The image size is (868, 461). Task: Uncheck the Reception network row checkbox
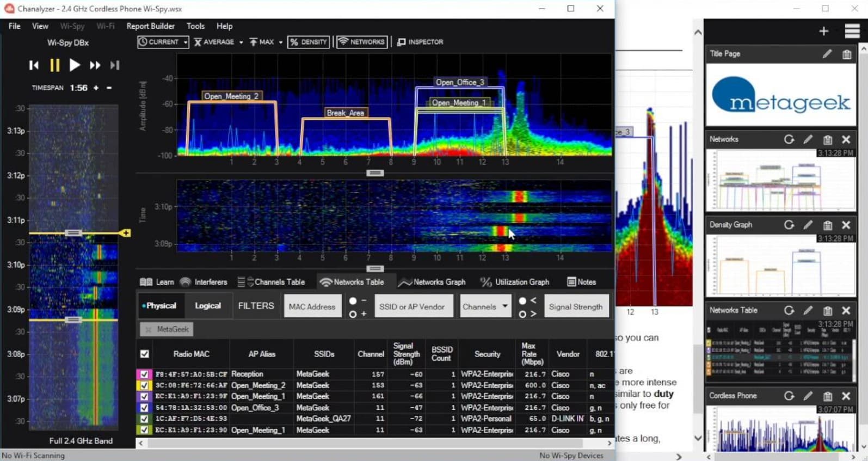[144, 374]
